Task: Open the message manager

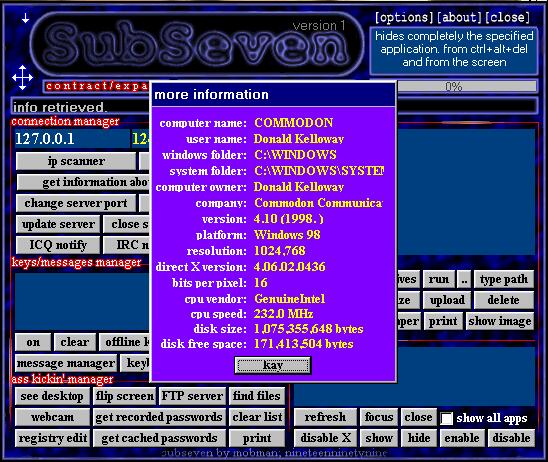Action: [x=66, y=363]
